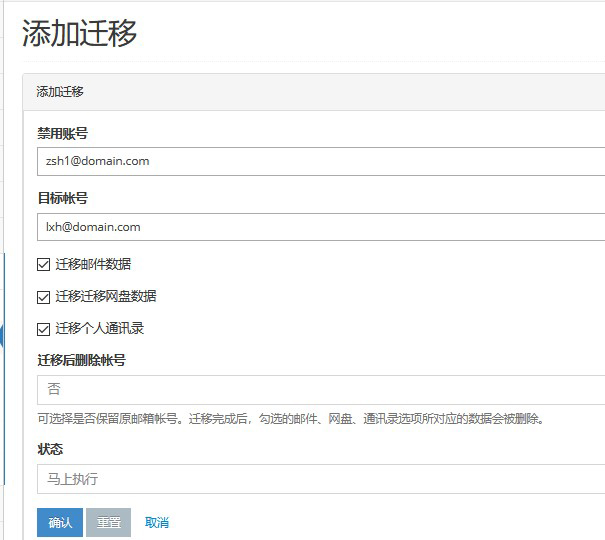Click the 迁移后删除帐号 label
The height and width of the screenshot is (540, 605).
[81, 360]
